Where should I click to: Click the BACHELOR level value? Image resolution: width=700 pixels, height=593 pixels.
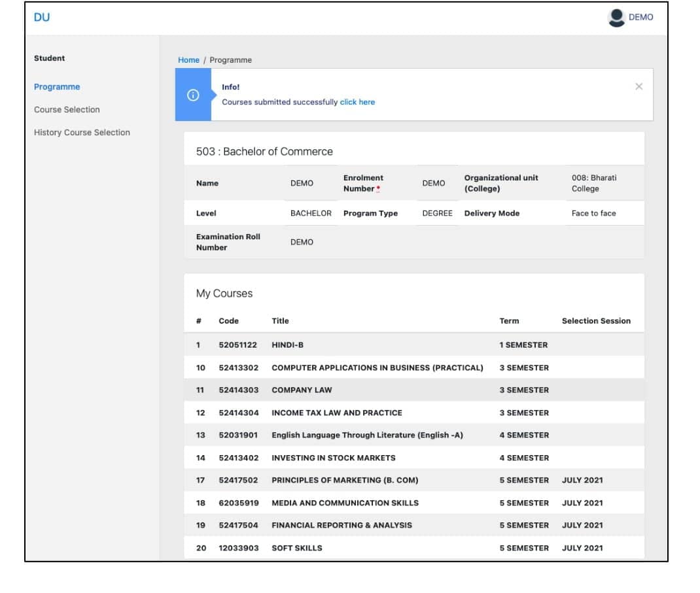coord(311,214)
